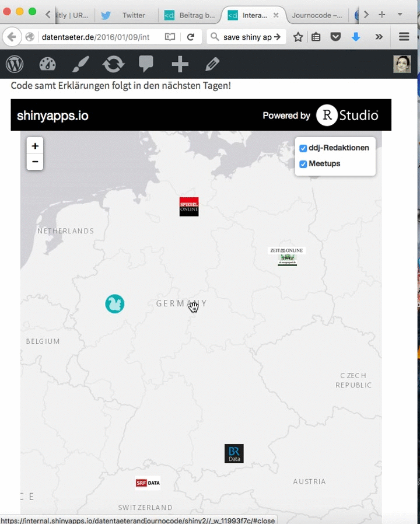Uncheck the ddj-Redaktionen layer checkbox
Screen dimensions: 420x524
pyautogui.click(x=303, y=148)
